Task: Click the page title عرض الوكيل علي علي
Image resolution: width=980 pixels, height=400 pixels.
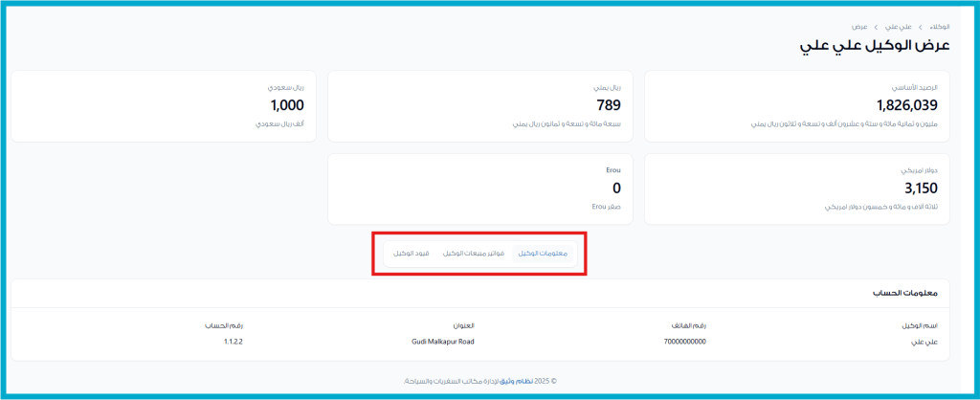Action: [875, 46]
